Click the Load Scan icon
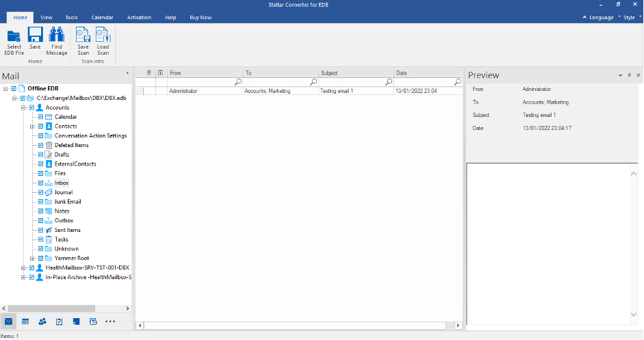 103,34
